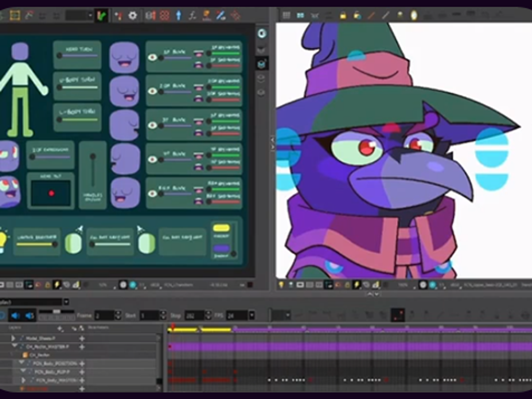Click the Stop frame input field
The width and height of the screenshot is (532, 399).
pyautogui.click(x=194, y=315)
